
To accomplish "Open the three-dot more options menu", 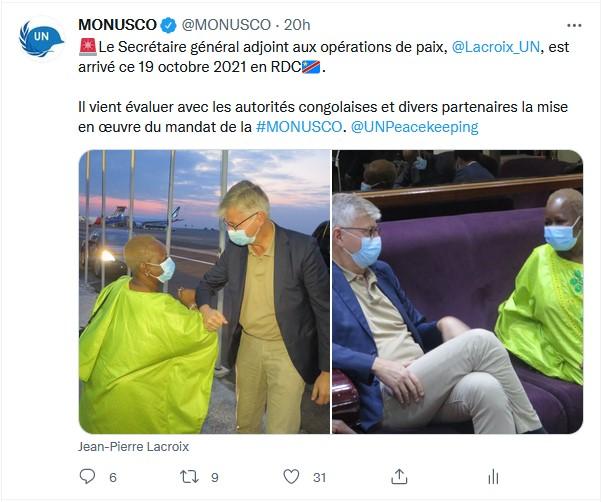I will point(574,25).
